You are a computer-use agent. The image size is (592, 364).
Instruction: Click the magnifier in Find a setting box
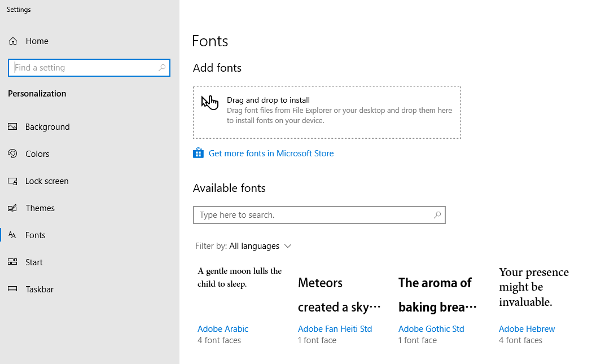161,68
